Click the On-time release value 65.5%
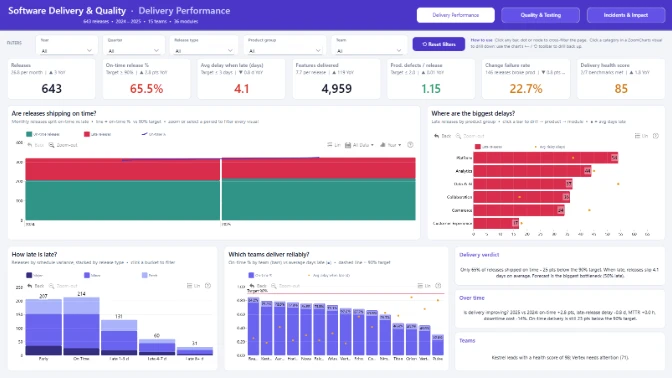This screenshot has width=672, height=378. pyautogui.click(x=147, y=89)
